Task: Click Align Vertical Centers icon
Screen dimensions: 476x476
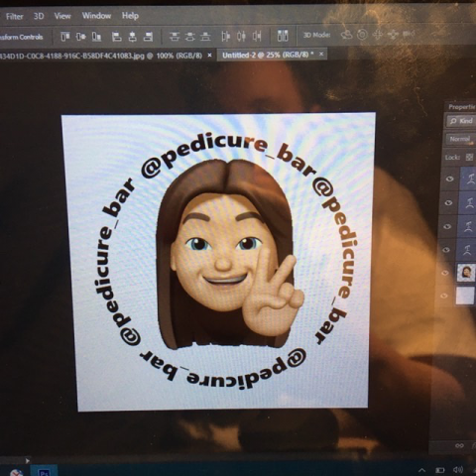Action: tap(81, 37)
